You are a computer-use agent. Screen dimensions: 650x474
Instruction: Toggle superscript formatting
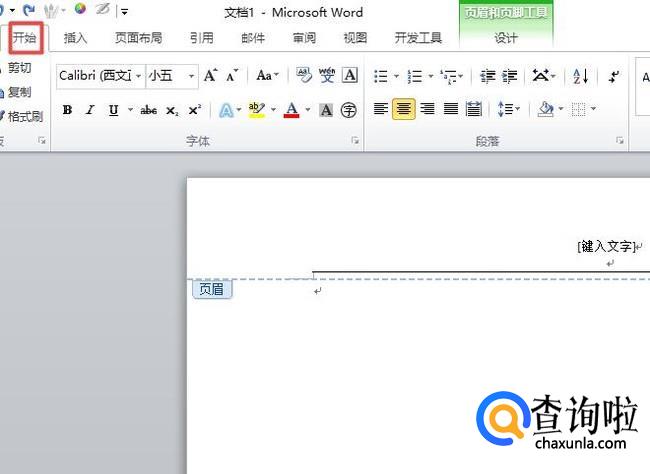(195, 110)
